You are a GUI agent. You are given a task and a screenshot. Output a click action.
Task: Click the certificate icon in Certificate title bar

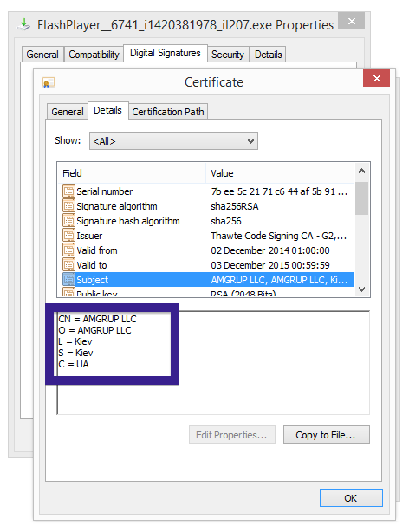tap(49, 82)
